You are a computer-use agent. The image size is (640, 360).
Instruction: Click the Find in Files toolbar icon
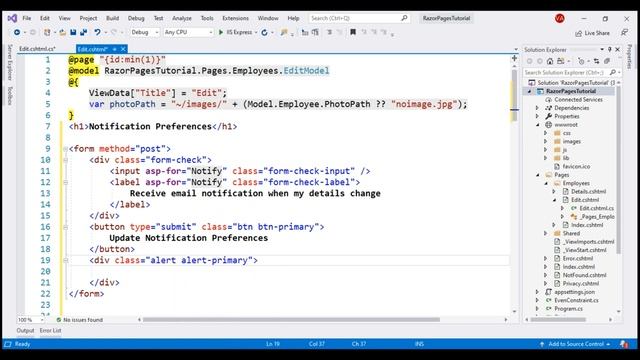tap(284, 32)
